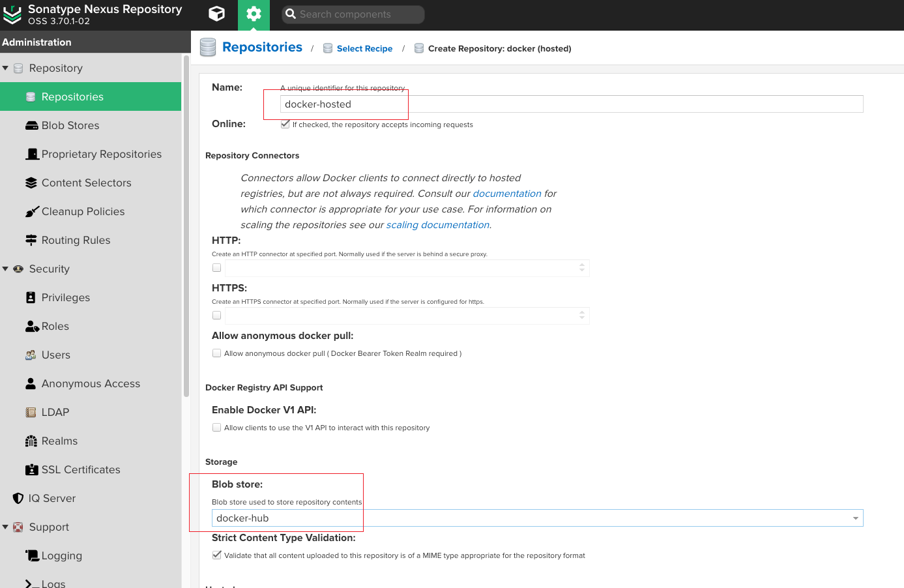Image resolution: width=904 pixels, height=588 pixels.
Task: Click the Support lifebuoy icon
Action: pos(18,527)
